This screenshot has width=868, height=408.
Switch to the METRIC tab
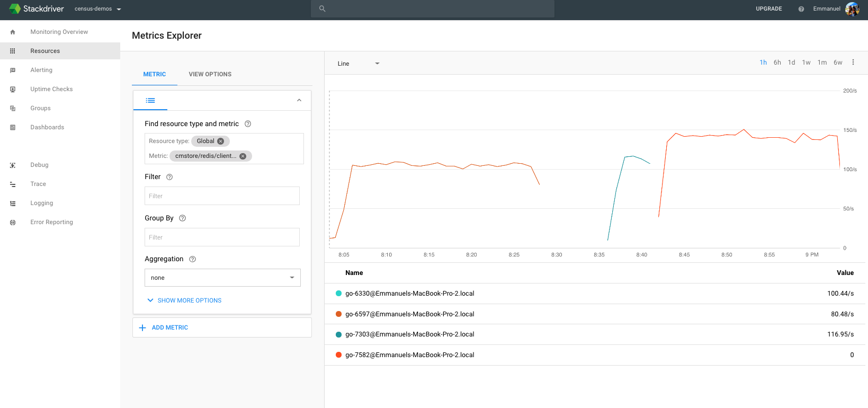[155, 74]
